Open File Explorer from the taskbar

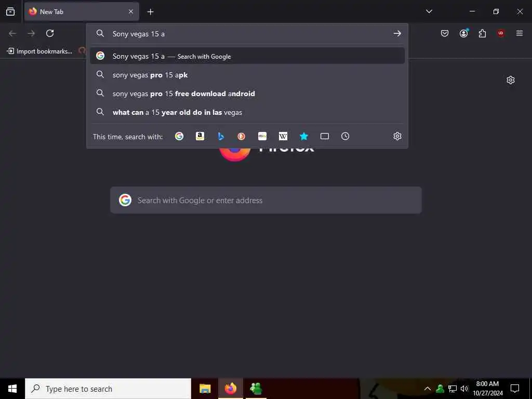205,389
